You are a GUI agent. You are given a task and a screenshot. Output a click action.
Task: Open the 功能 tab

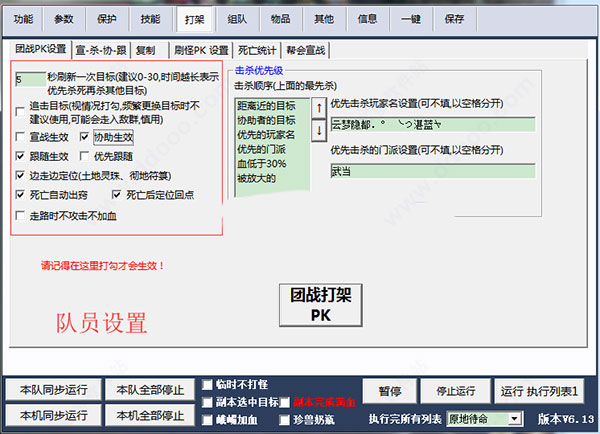(x=23, y=19)
